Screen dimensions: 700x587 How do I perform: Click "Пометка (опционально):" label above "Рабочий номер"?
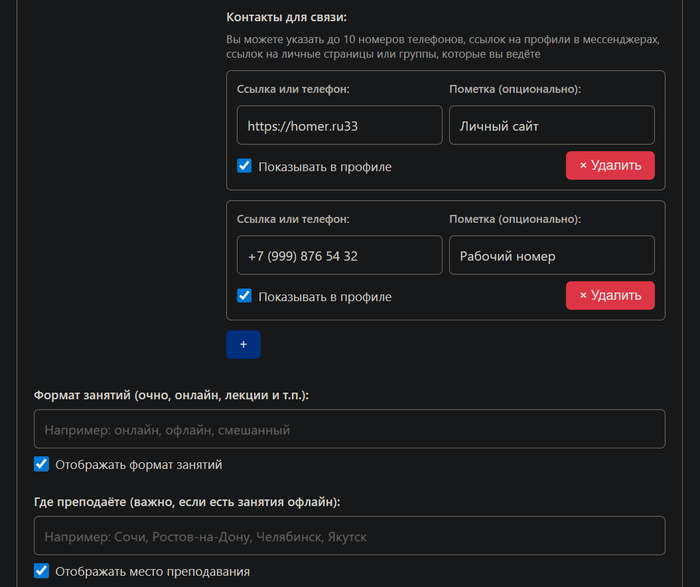click(x=515, y=219)
